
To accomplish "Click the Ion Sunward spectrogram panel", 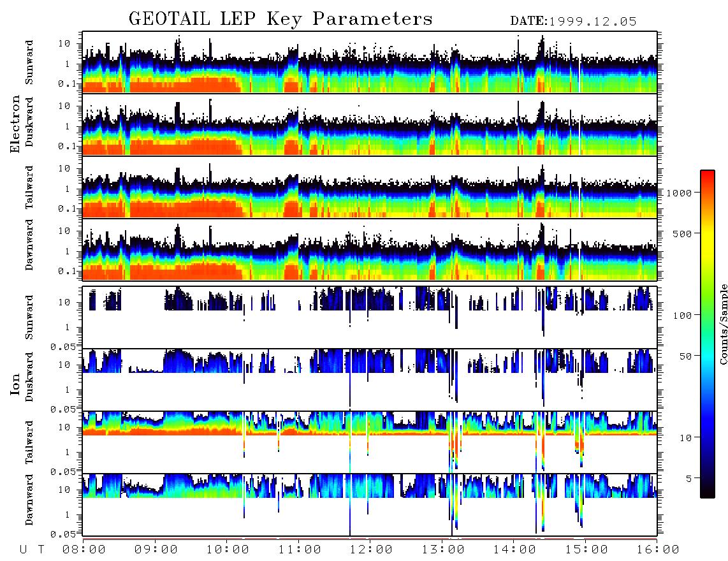I will pyautogui.click(x=370, y=317).
